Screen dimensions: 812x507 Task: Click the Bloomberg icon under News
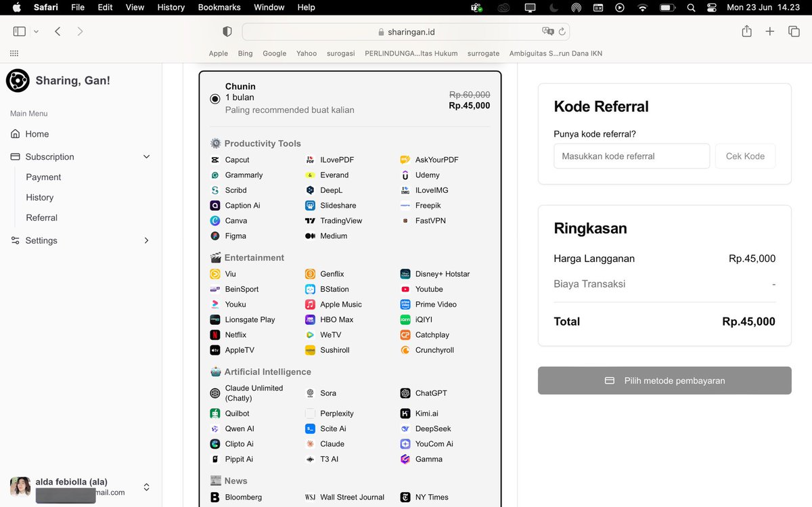coord(215,497)
